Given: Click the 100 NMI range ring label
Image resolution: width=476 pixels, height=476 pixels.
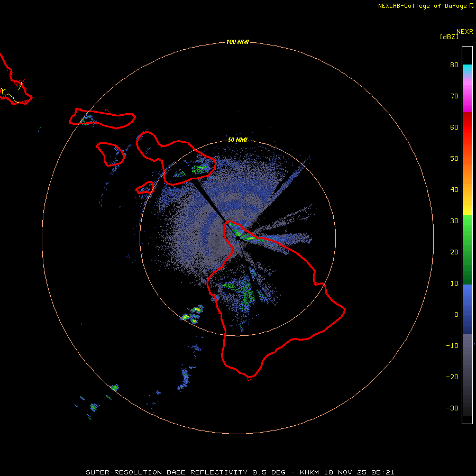Looking at the screenshot, I should point(237,42).
